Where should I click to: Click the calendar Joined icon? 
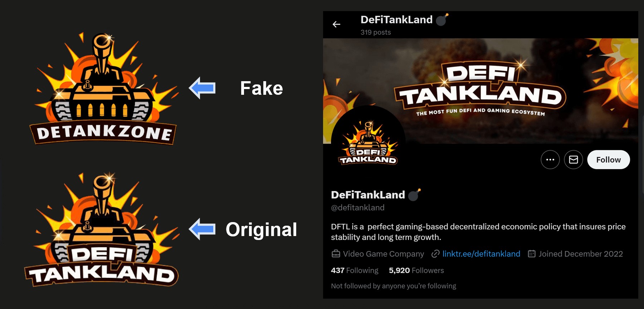[532, 254]
